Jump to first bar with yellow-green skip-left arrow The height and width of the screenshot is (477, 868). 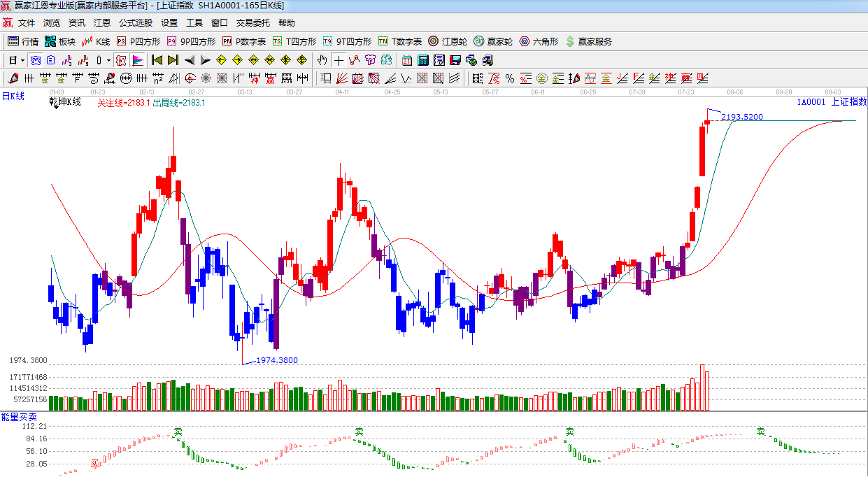coord(157,60)
